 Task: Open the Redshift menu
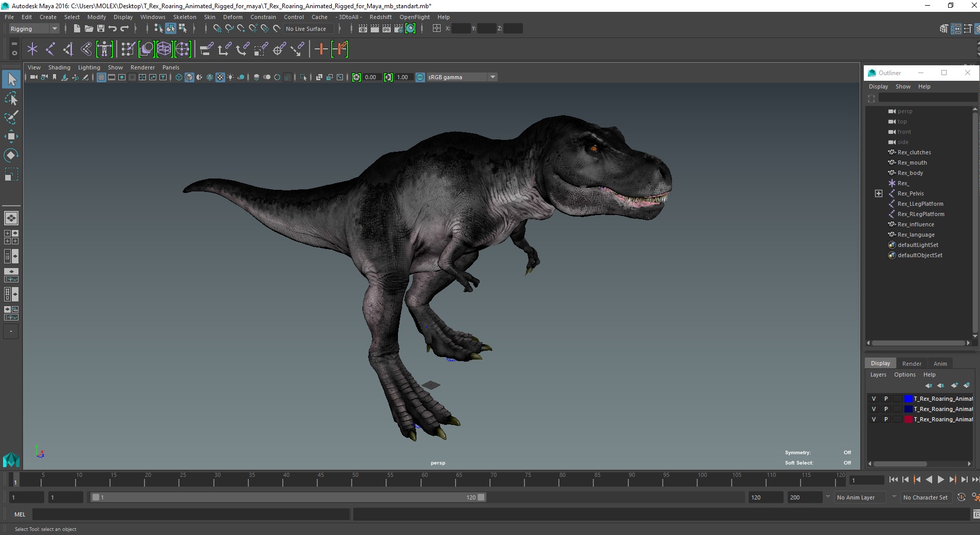click(380, 17)
